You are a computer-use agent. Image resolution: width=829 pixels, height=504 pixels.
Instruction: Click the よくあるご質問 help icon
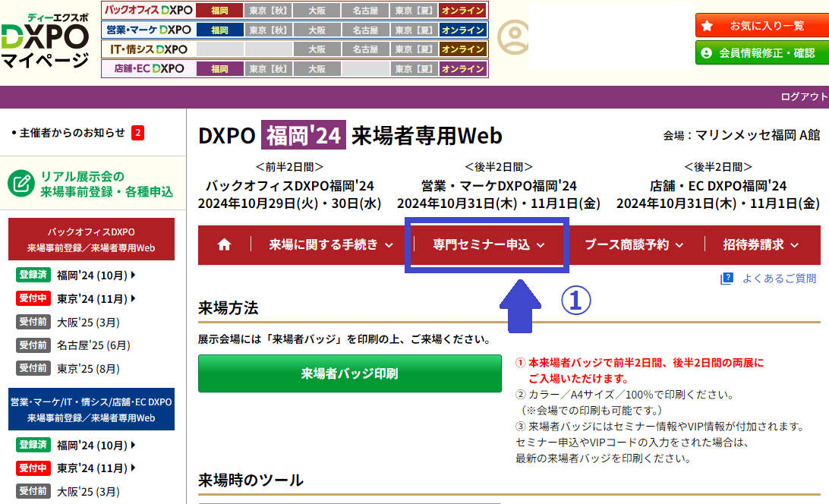[x=727, y=279]
